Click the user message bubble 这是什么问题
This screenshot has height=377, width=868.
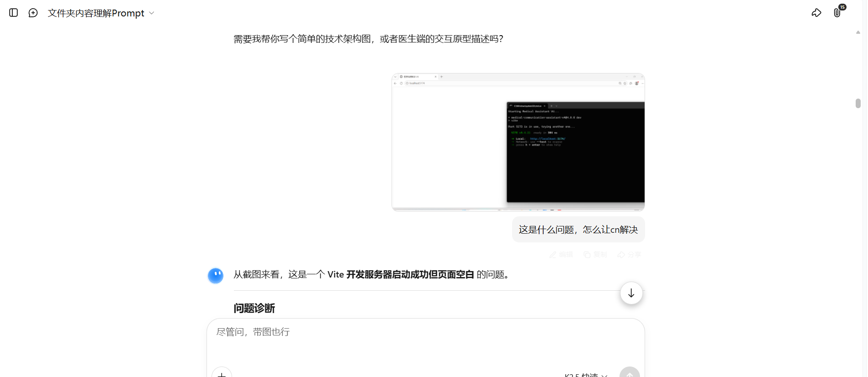click(x=578, y=230)
